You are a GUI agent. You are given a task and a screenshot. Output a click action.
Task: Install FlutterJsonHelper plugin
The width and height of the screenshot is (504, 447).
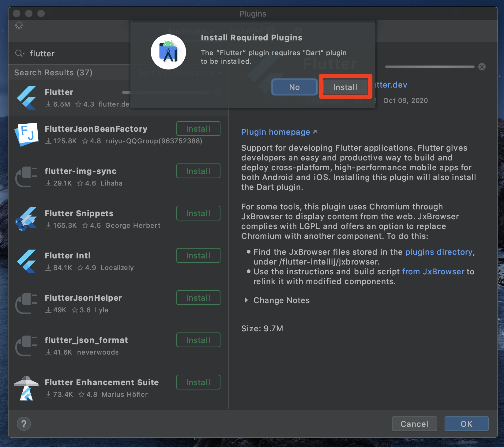click(198, 298)
